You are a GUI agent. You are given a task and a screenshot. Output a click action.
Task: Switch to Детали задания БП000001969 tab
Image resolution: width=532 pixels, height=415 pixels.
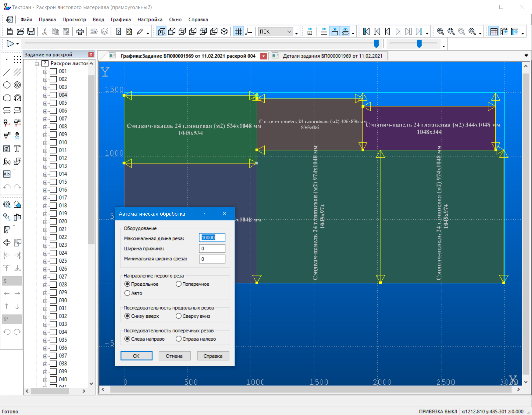coord(332,56)
